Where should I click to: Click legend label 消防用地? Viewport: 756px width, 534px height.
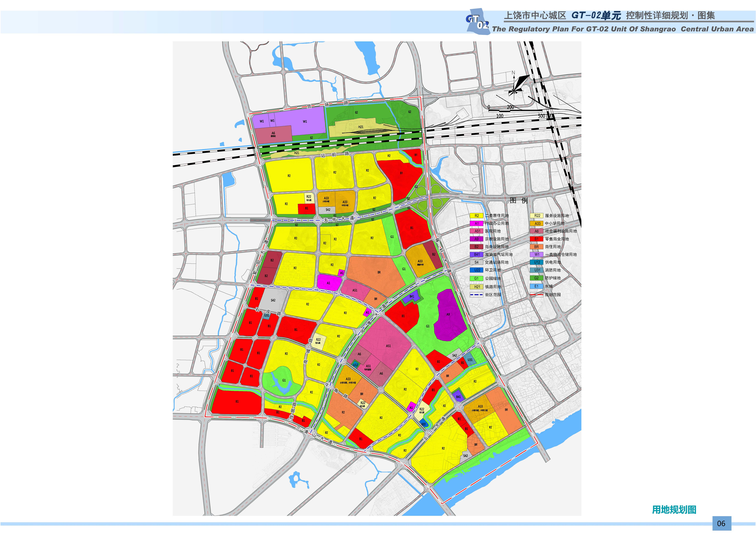553,270
